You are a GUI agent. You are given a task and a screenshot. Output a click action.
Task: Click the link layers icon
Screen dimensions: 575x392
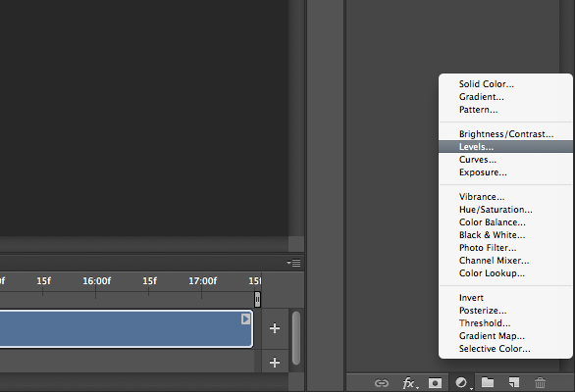[382, 383]
